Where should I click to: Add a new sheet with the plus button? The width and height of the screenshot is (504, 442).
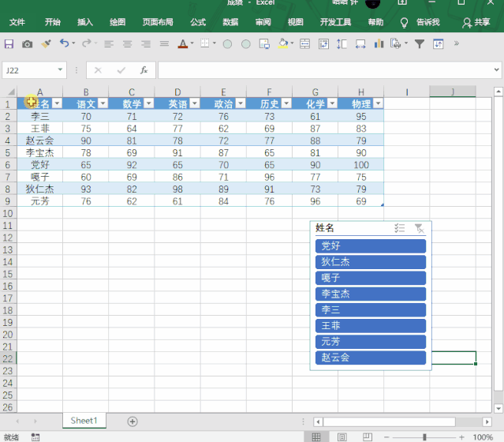[x=133, y=421]
